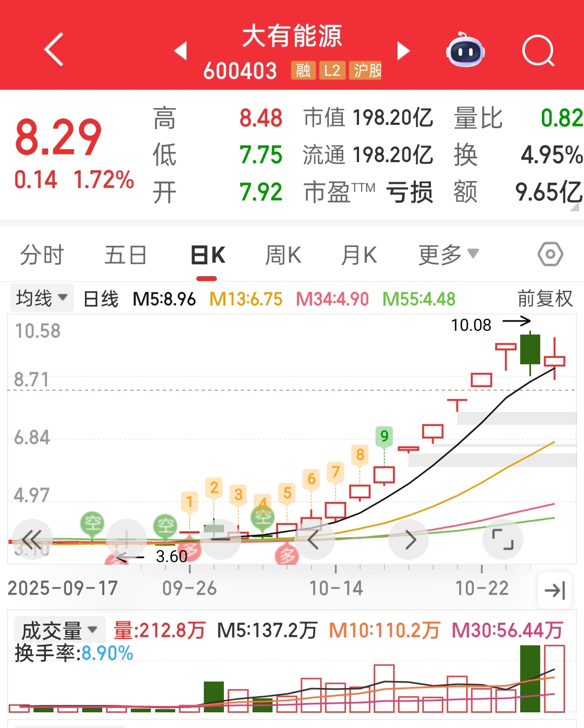
Task: Tap the orange 6 signal marker
Action: tap(311, 479)
